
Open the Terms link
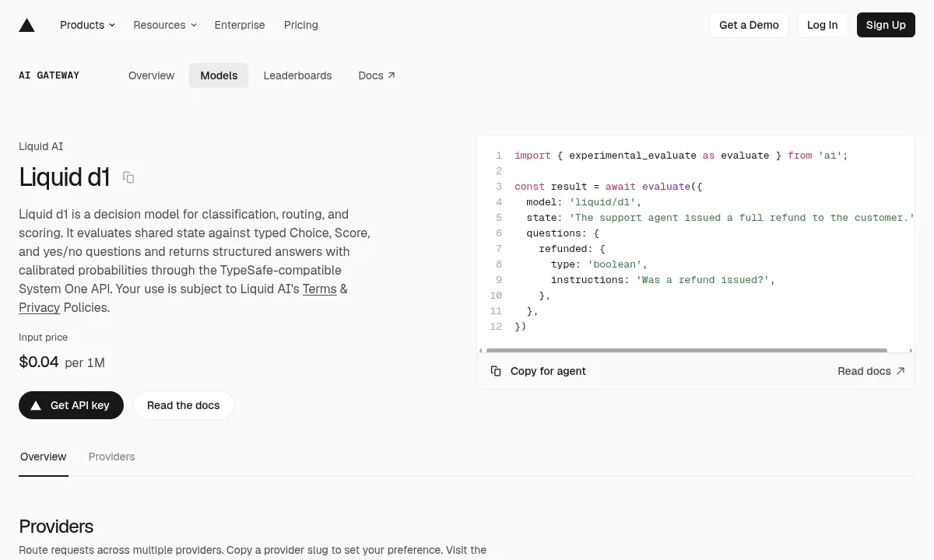tap(320, 289)
